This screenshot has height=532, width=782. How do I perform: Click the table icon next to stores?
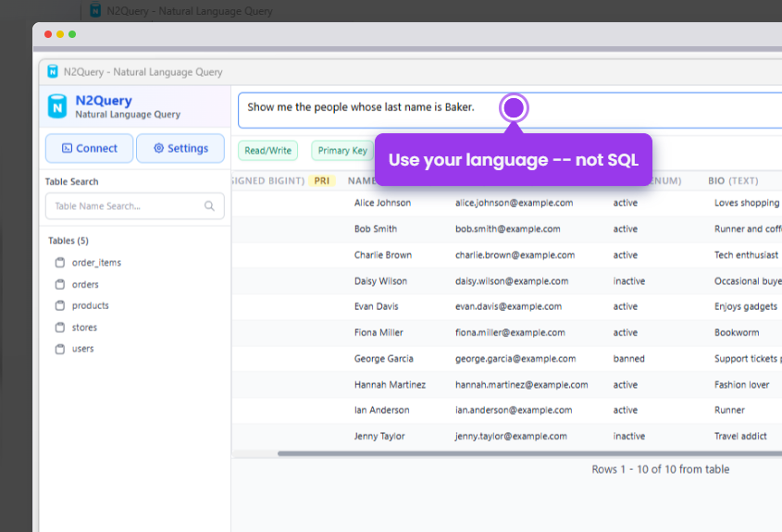[60, 328]
